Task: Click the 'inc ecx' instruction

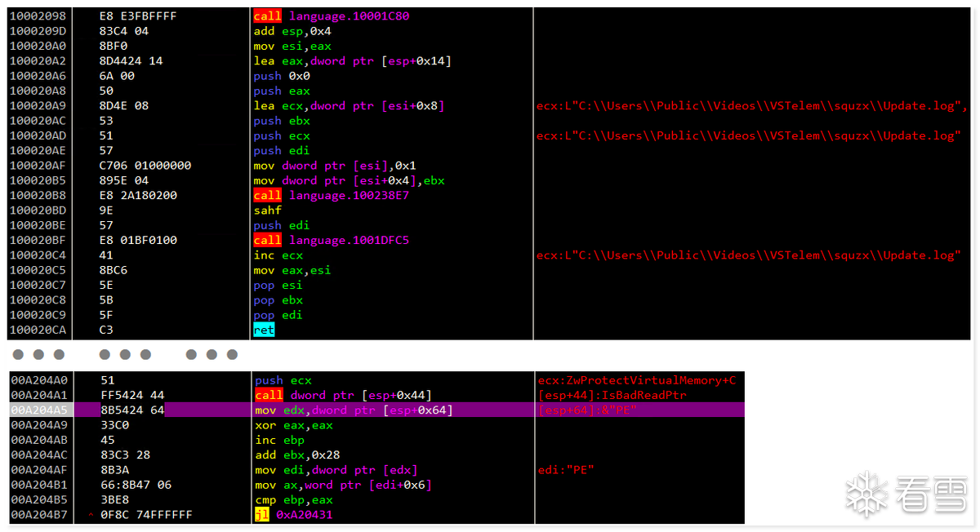Action: 278,255
